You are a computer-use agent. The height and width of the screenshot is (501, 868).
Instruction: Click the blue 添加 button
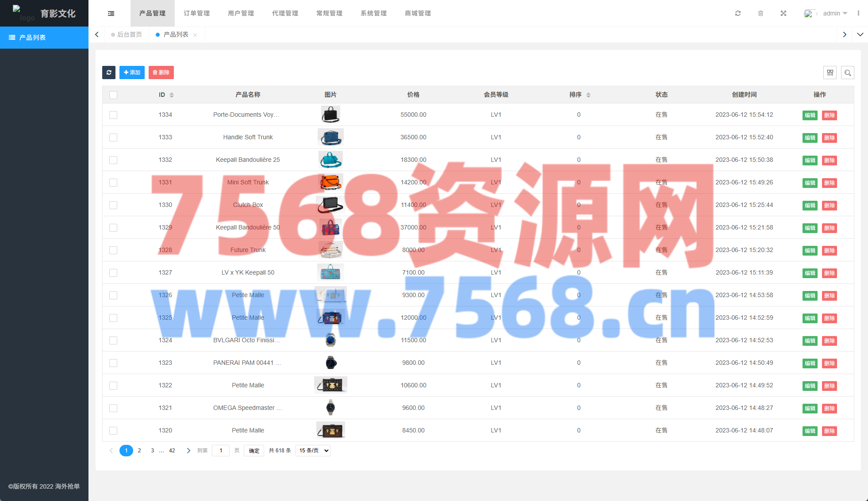(x=132, y=73)
